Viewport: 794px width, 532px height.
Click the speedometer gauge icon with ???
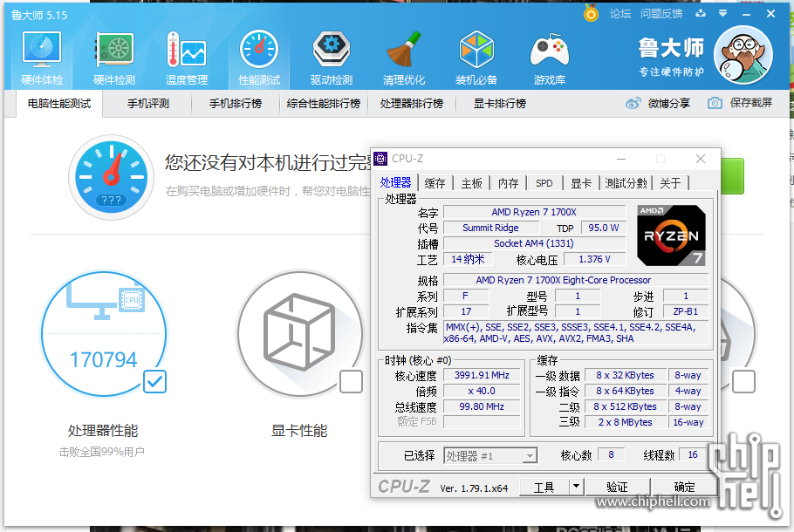pos(112,177)
